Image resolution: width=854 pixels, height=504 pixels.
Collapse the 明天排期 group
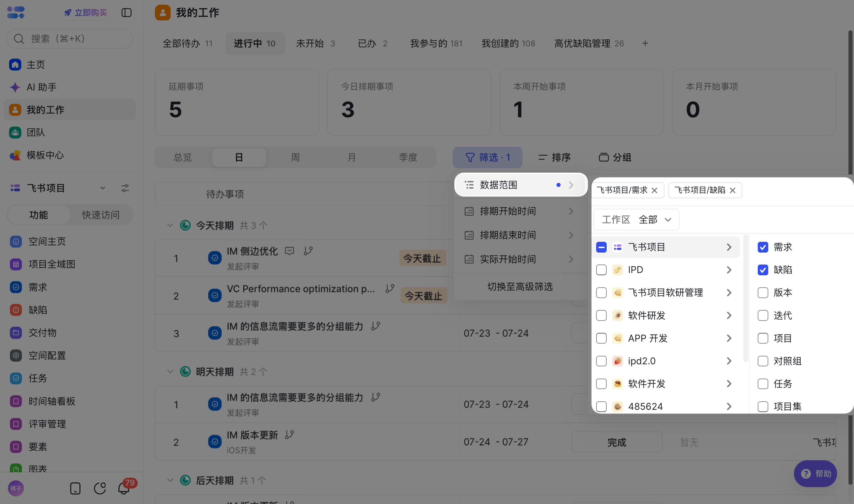tap(170, 372)
